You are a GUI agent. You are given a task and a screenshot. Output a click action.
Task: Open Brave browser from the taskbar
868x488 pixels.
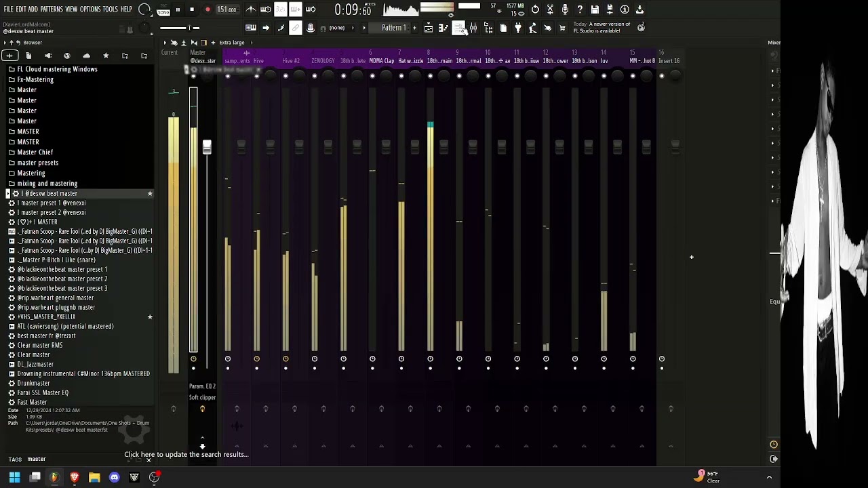coord(75,477)
